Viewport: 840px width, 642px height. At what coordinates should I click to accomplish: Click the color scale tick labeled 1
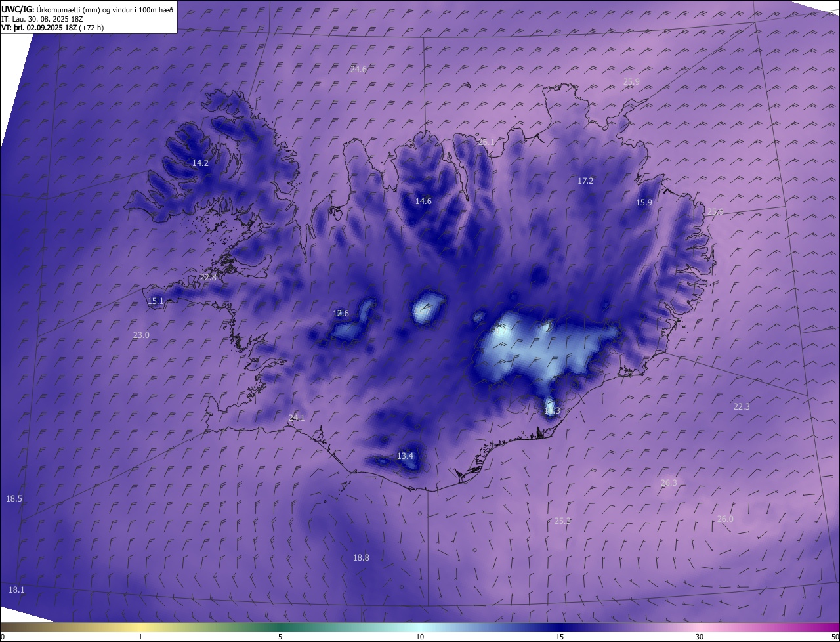pos(140,637)
